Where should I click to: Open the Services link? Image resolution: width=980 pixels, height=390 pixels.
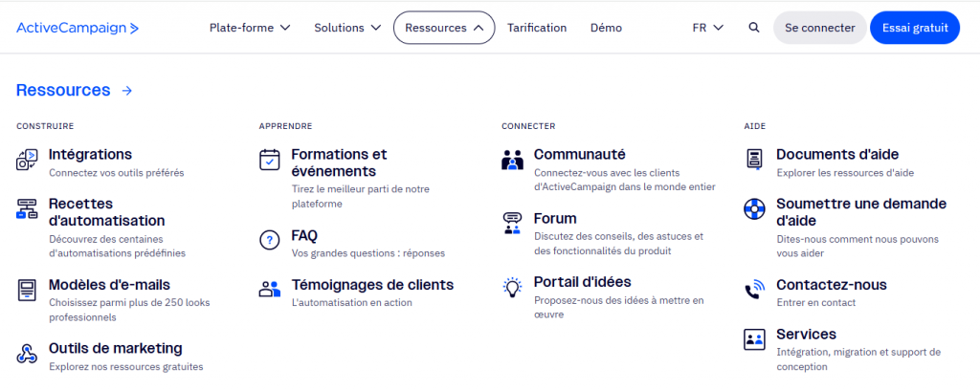click(x=806, y=334)
